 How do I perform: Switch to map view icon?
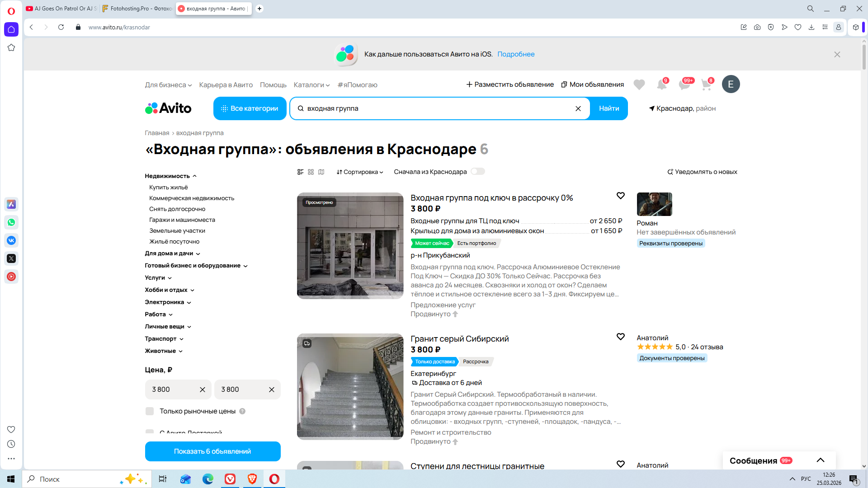321,172
